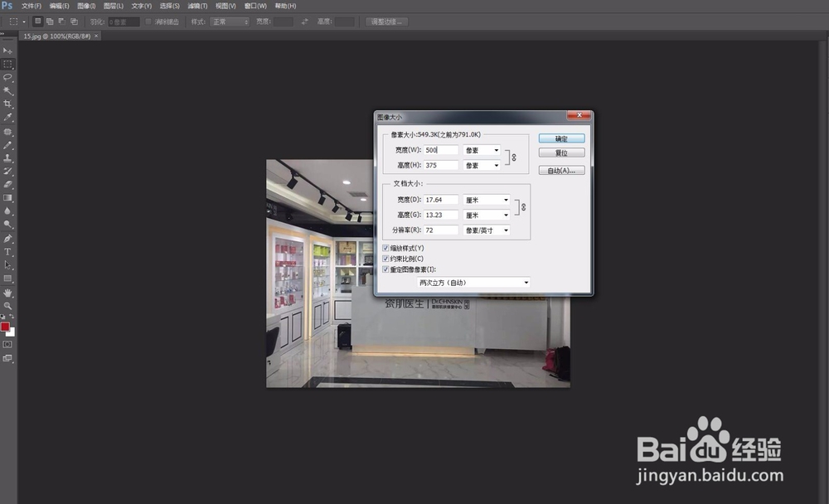Screen dimensions: 829x504
Task: Toggle 消除锯齿 checkbox in options bar
Action: [x=148, y=22]
